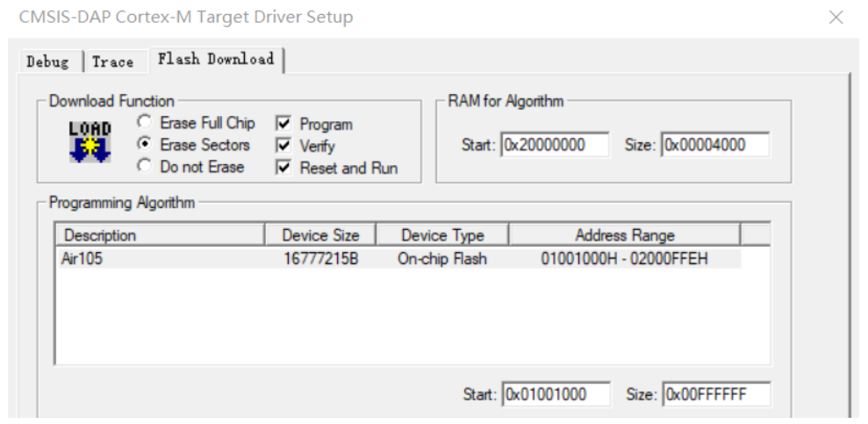Select the Flash Download tab
Viewport: 868px width, 424px height.
click(216, 59)
